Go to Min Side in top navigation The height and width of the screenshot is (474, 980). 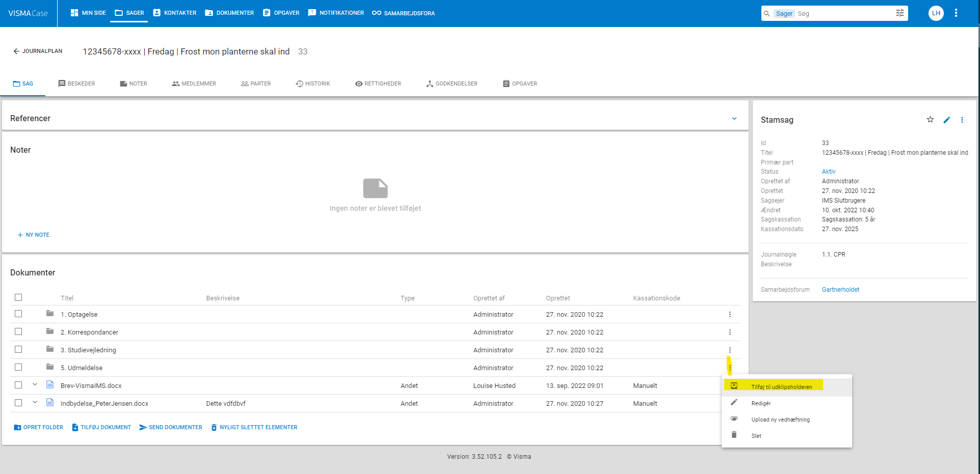click(x=88, y=13)
